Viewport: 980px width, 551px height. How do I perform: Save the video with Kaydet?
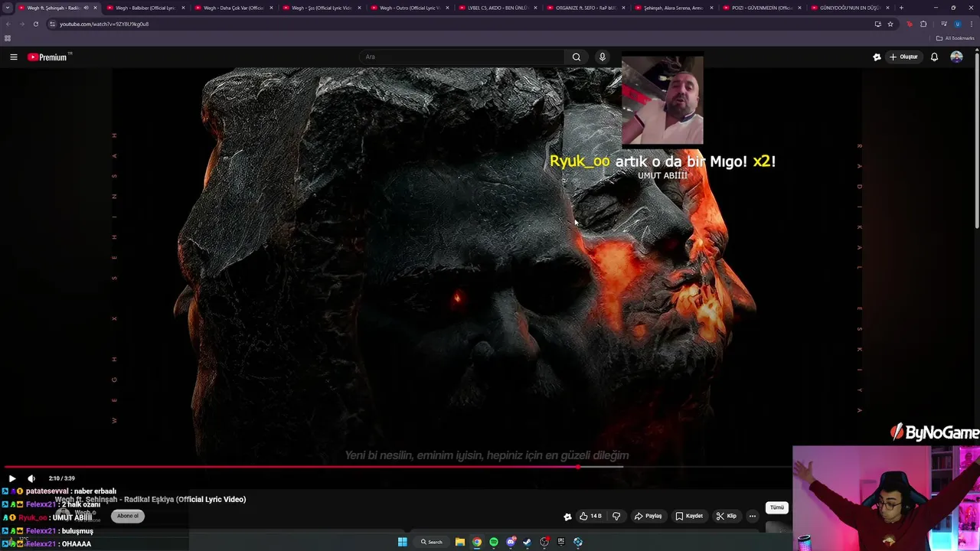click(x=689, y=516)
